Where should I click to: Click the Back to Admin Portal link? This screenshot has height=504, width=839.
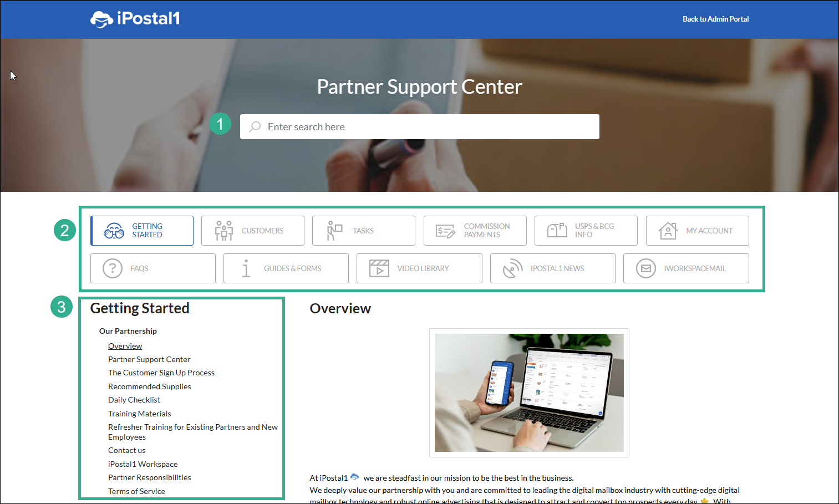coord(715,19)
